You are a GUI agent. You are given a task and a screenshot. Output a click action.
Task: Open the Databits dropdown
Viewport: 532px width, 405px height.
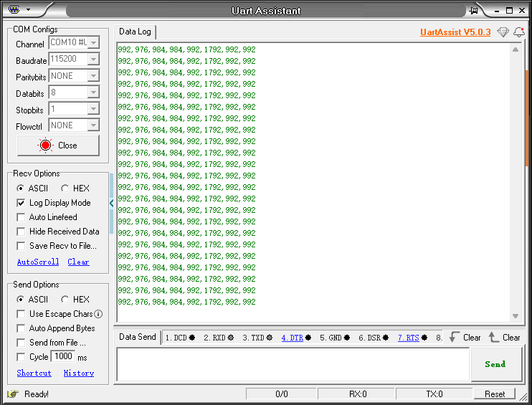(93, 92)
